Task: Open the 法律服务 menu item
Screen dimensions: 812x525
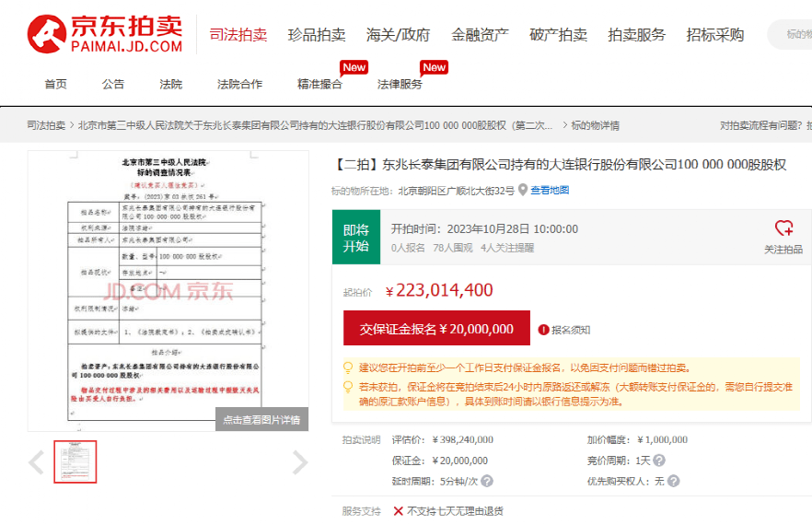Action: 400,84
